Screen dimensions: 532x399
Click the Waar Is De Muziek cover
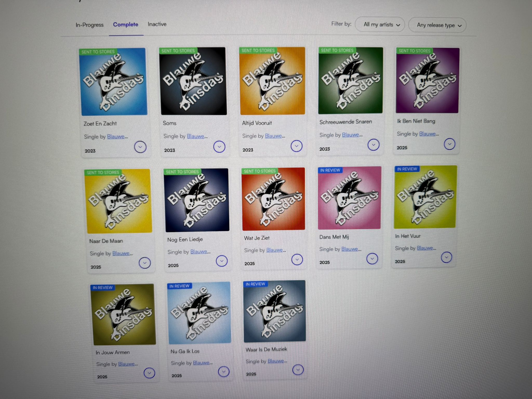coord(275,311)
